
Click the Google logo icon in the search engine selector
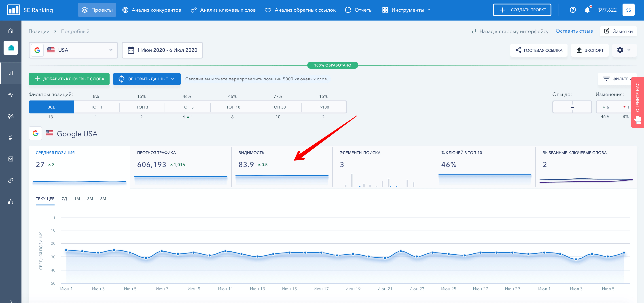point(37,50)
